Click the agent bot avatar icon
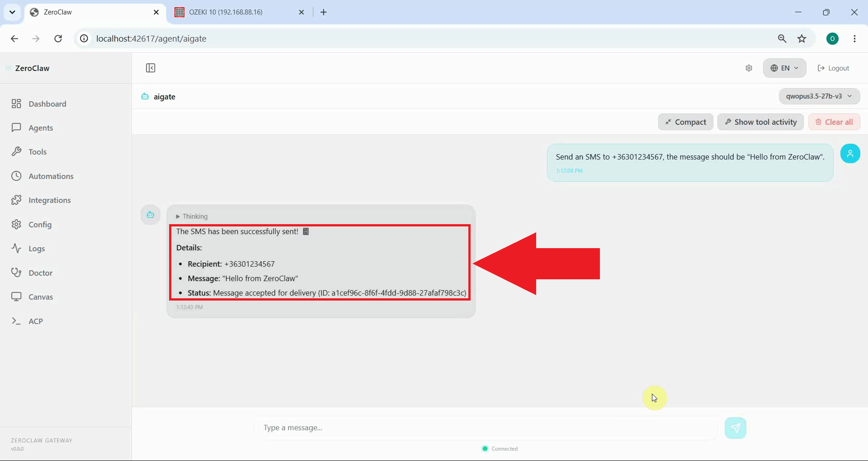This screenshot has width=868, height=461. click(151, 215)
